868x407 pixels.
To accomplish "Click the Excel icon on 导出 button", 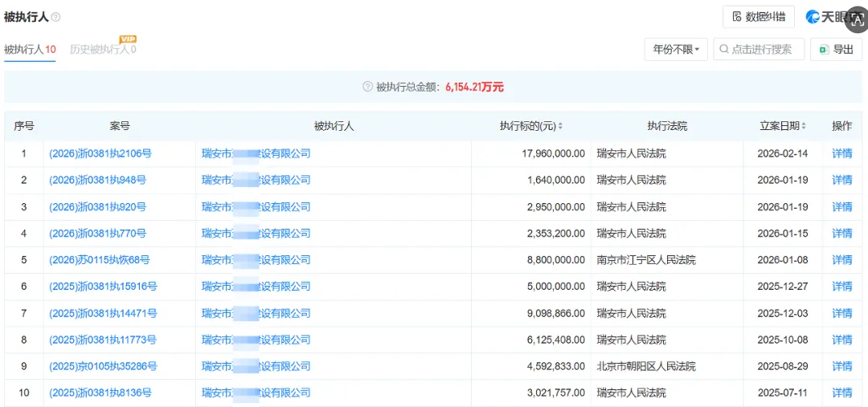I will coord(824,50).
